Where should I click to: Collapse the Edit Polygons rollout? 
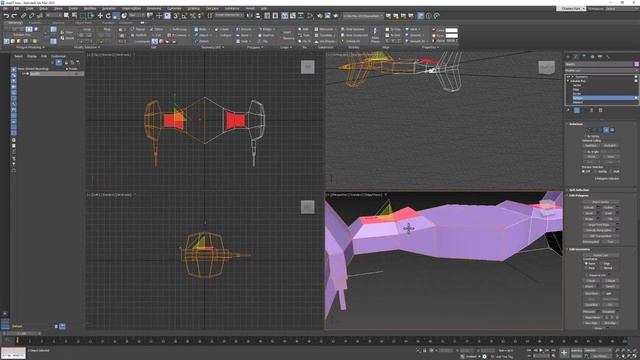(579, 196)
